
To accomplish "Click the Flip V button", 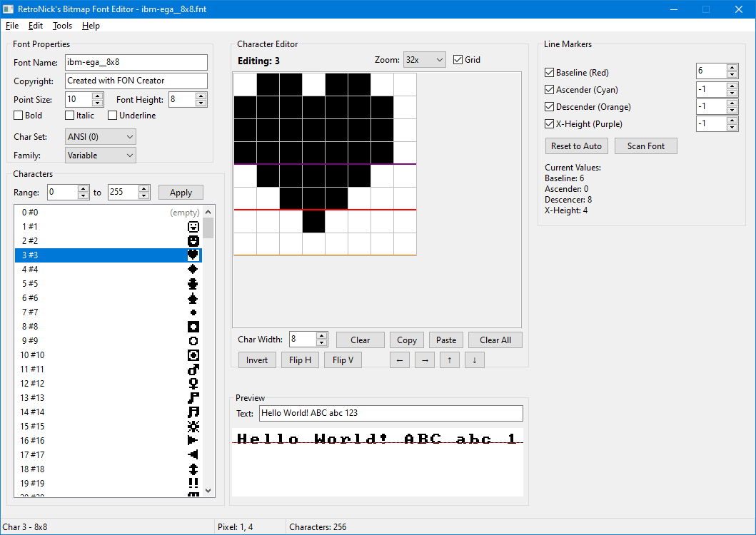I will (343, 360).
